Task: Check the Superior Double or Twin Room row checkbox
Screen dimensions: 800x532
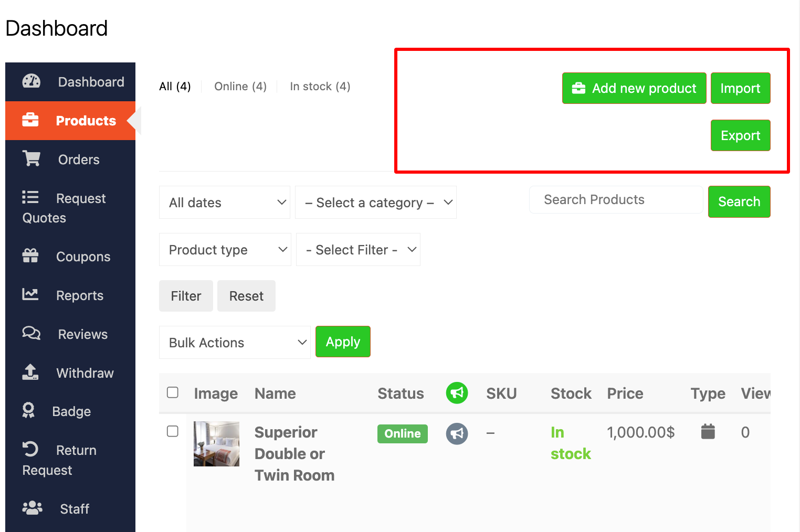Action: (x=173, y=431)
